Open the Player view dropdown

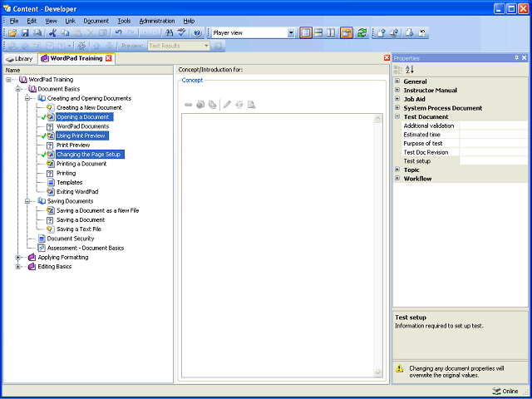coord(291,33)
